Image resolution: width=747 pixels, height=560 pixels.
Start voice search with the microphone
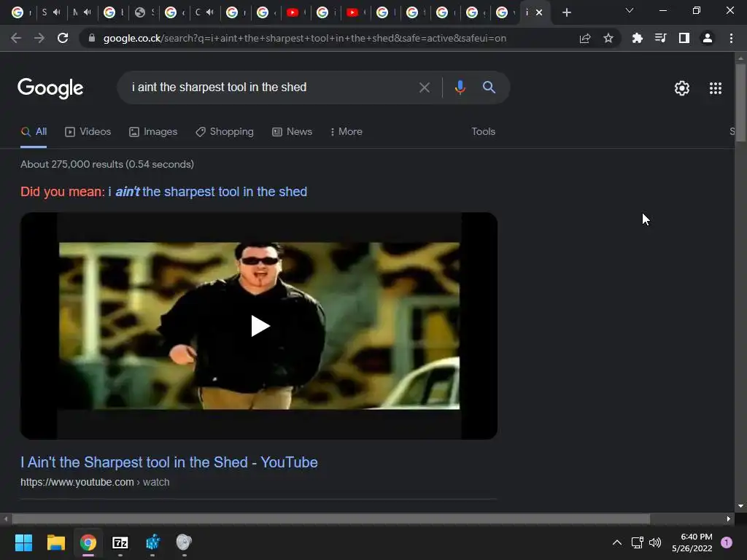[460, 87]
